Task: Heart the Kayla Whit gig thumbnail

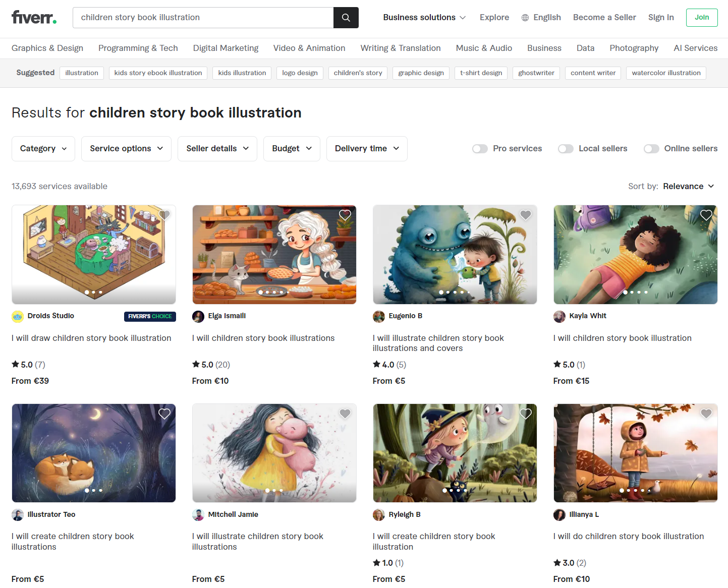Action: coord(706,215)
